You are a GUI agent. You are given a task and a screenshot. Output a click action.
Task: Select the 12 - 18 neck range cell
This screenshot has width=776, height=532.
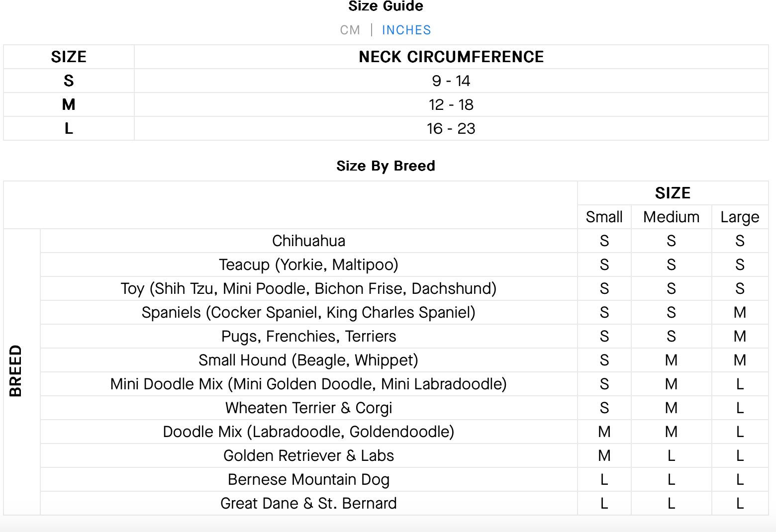pyautogui.click(x=451, y=105)
